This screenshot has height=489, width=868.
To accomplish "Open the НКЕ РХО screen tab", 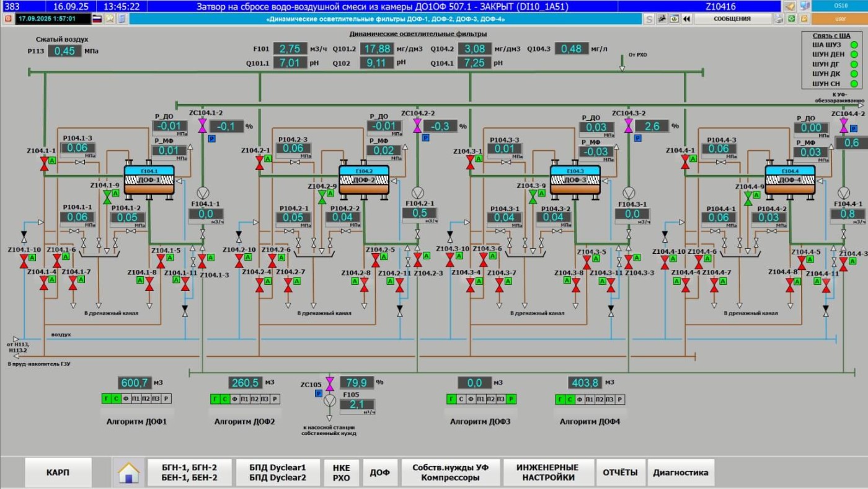I will tap(341, 473).
